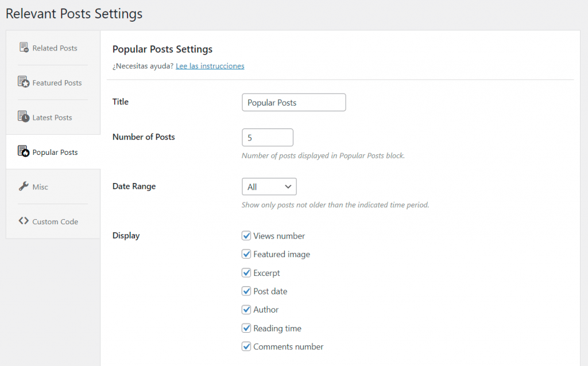Disable the Excerpt display option

click(x=246, y=272)
